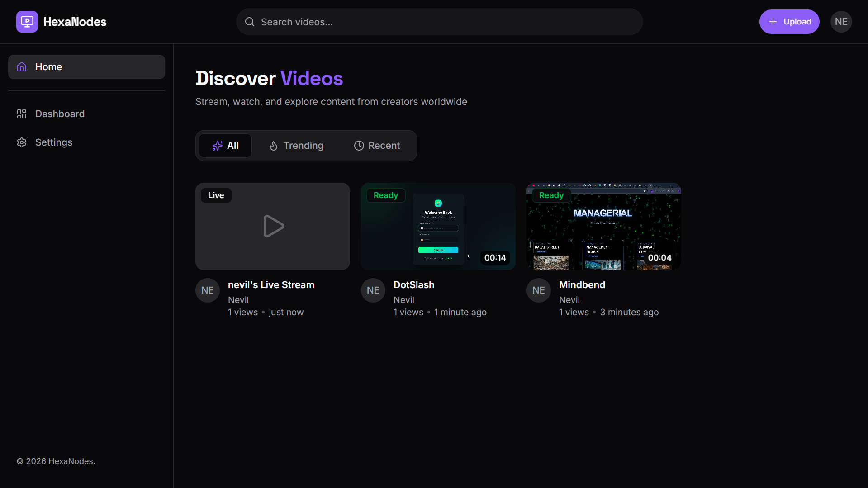
Task: Click Nevil channel name under Mindbend
Action: [x=569, y=300]
